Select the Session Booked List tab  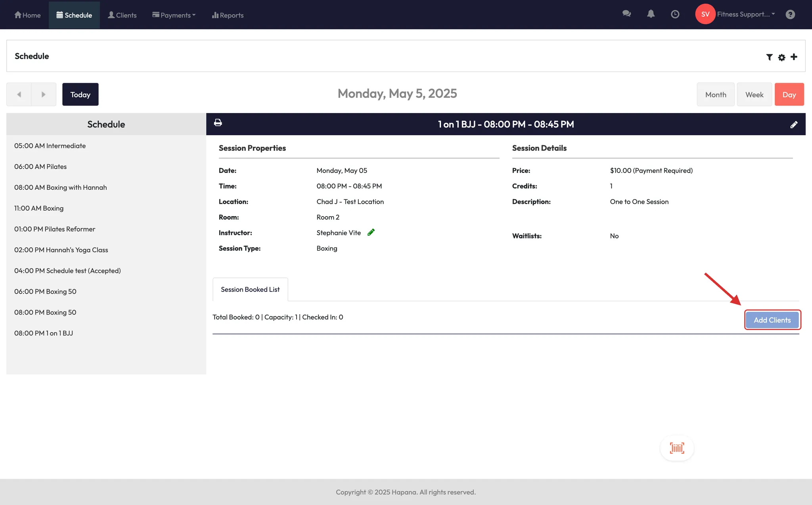pos(250,290)
